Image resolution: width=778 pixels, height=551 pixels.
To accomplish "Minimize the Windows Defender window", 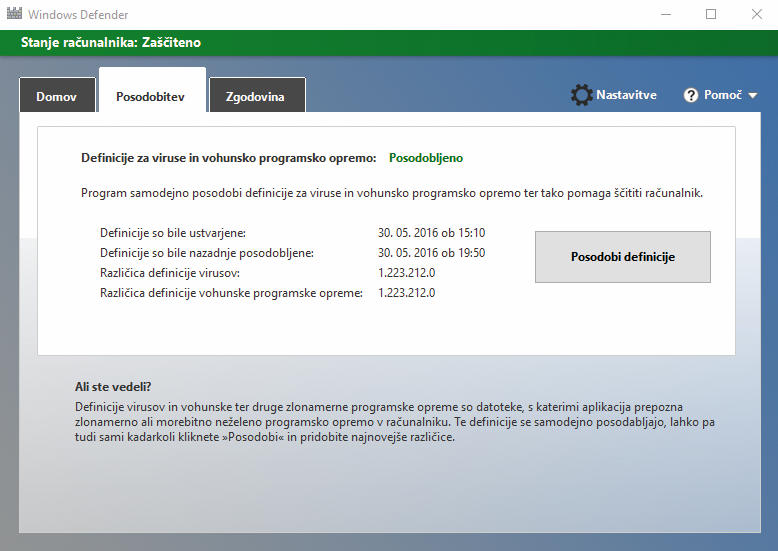I will tap(666, 14).
